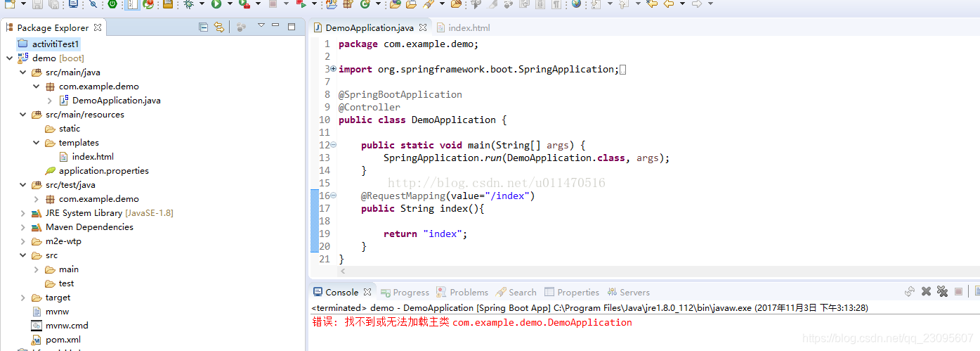Collapse the src/main/resources folder

point(22,115)
